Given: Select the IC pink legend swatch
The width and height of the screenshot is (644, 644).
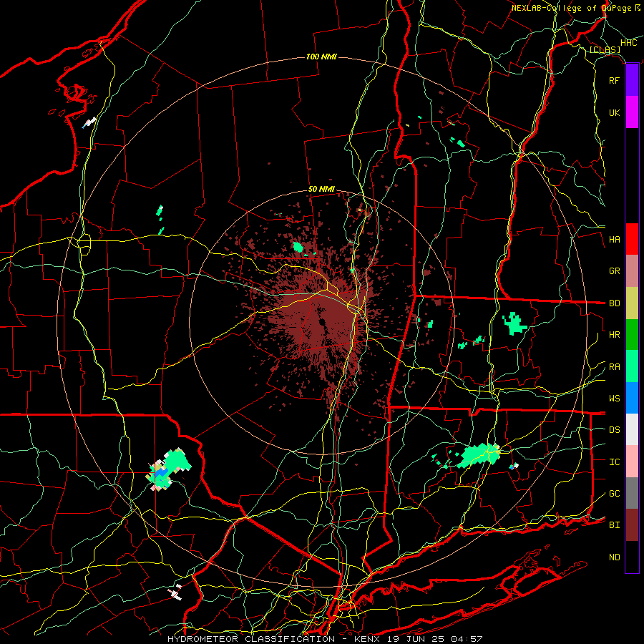Looking at the screenshot, I should 632,462.
